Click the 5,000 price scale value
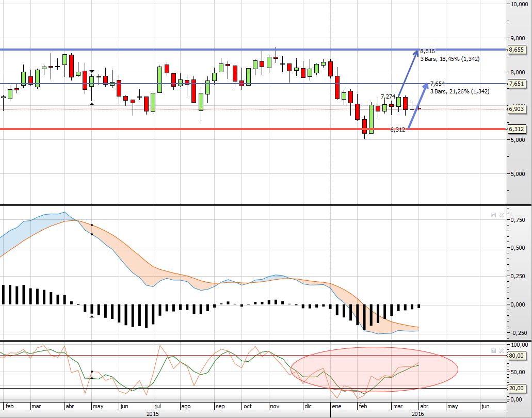The width and height of the screenshot is (532, 418). pos(518,174)
